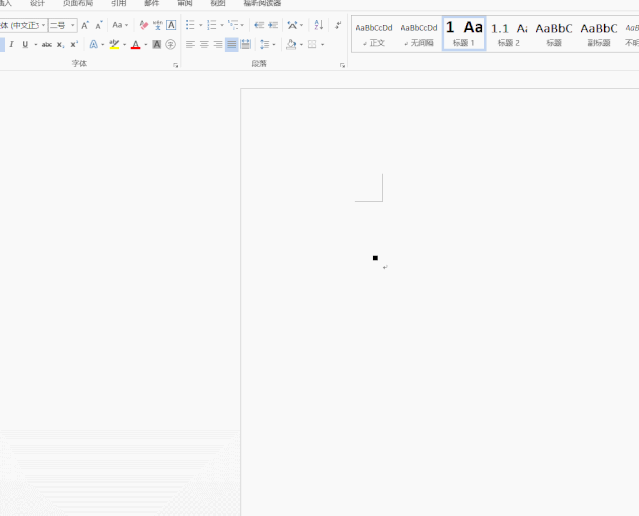Apply strikethrough with the abc icon

[x=46, y=44]
